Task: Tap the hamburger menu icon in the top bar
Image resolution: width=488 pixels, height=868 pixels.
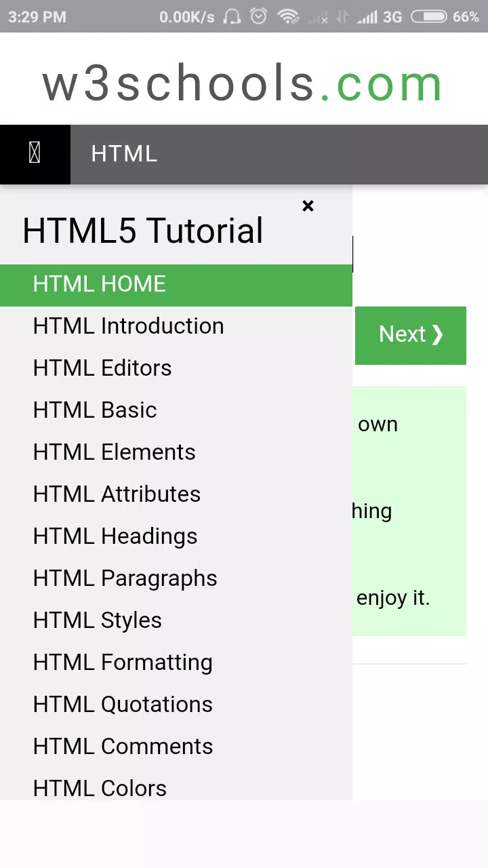Action: [x=35, y=154]
